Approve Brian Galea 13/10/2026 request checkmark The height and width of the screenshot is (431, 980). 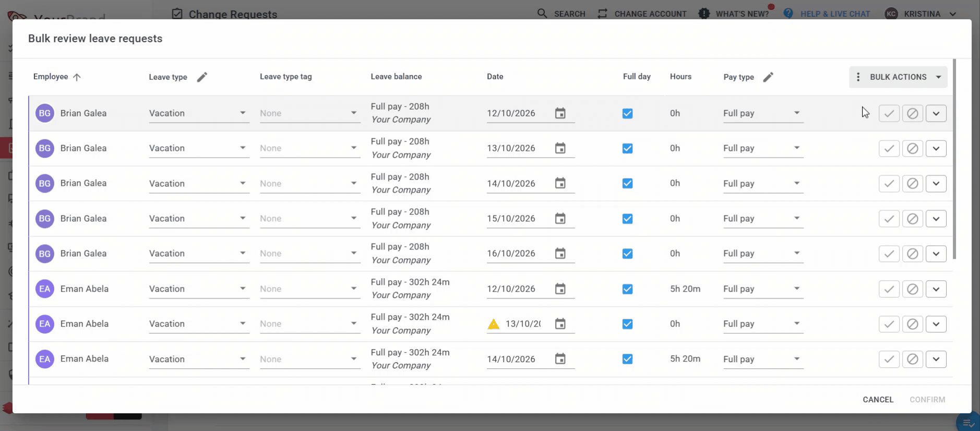coord(889,148)
